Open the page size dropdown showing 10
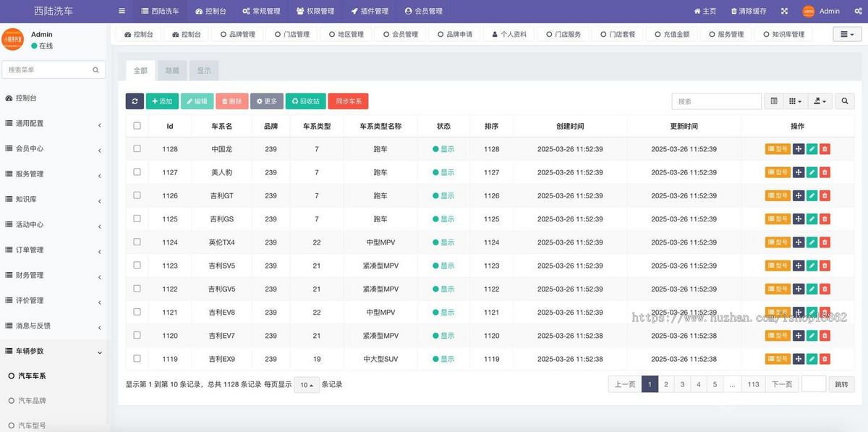This screenshot has height=432, width=868. pyautogui.click(x=307, y=385)
